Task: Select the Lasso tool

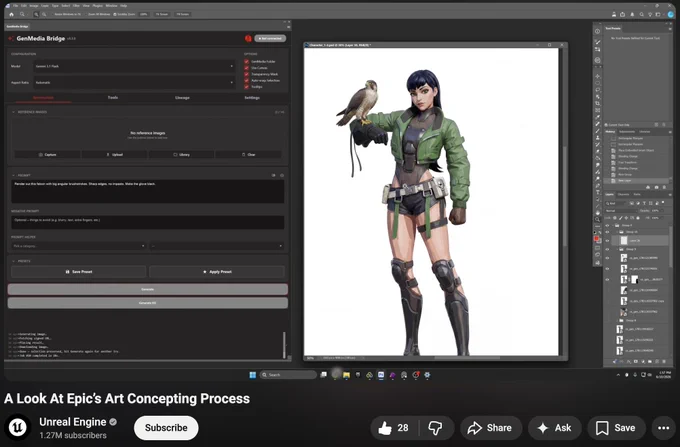Action: [x=598, y=90]
